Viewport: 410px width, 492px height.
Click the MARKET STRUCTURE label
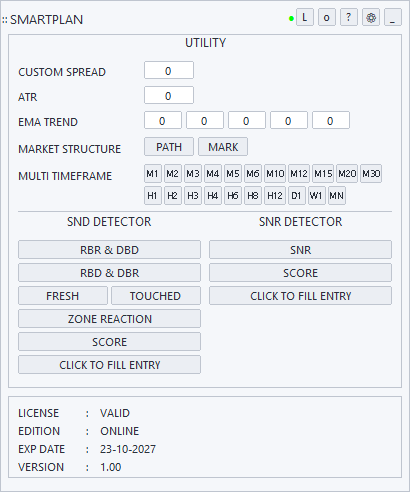tap(69, 149)
